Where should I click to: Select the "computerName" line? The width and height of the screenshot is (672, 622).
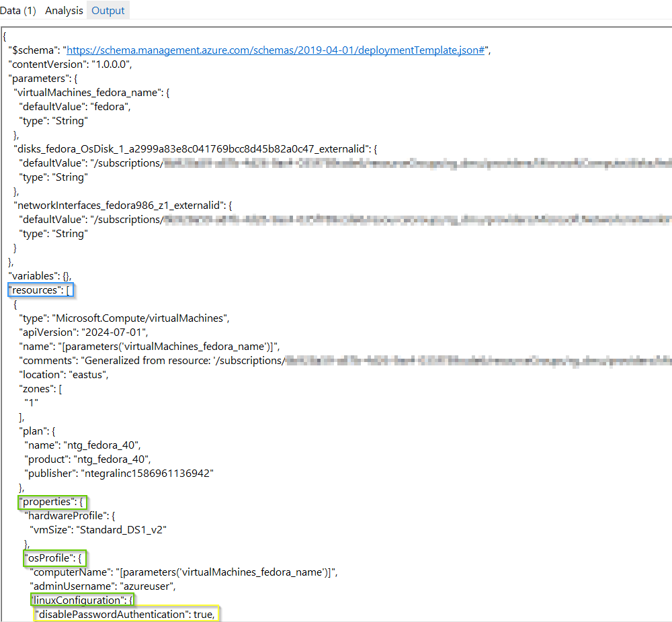184,573
